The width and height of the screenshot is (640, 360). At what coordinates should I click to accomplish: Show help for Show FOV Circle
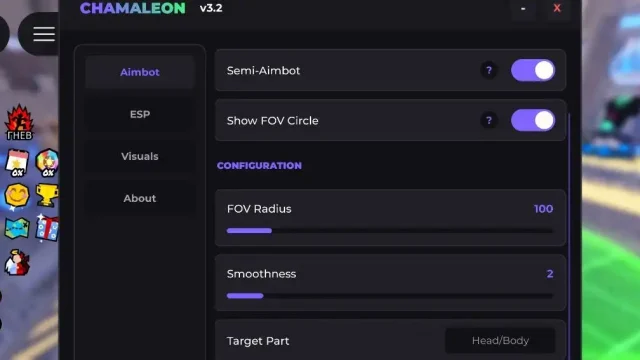pyautogui.click(x=489, y=120)
